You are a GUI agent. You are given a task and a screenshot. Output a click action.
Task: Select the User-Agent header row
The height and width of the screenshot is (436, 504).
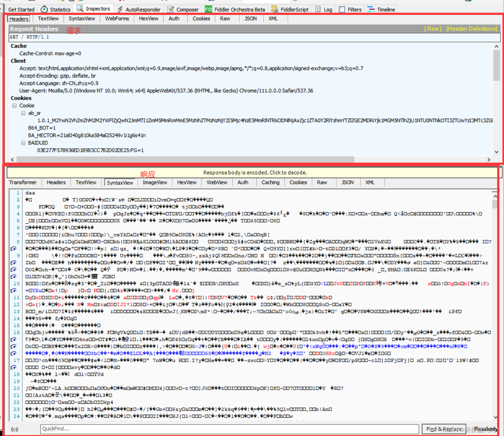click(x=166, y=91)
